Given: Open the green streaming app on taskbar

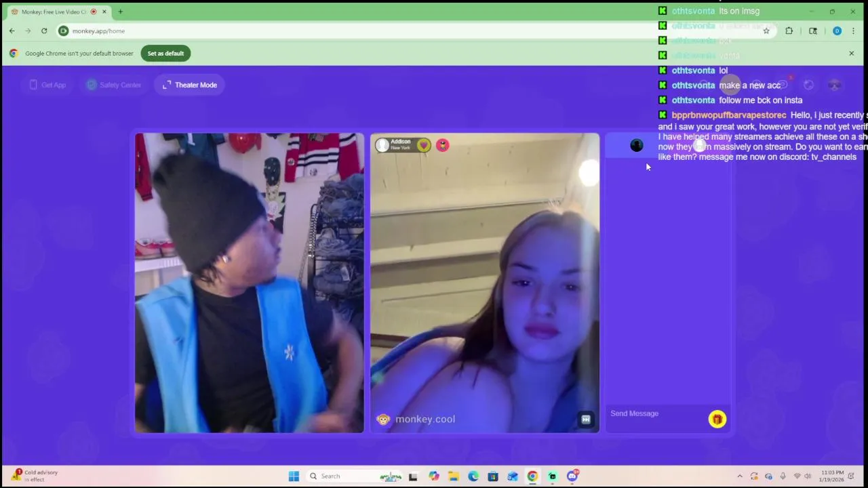Looking at the screenshot, I should 552,476.
